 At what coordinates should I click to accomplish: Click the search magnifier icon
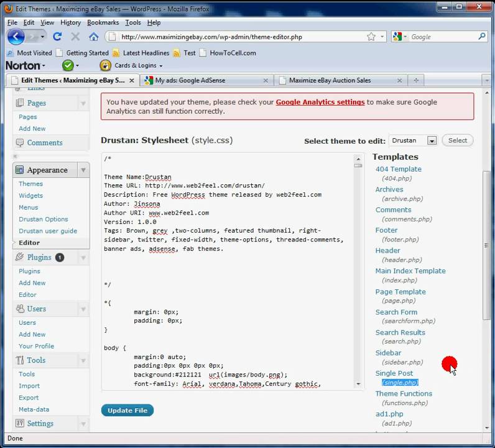coord(482,37)
